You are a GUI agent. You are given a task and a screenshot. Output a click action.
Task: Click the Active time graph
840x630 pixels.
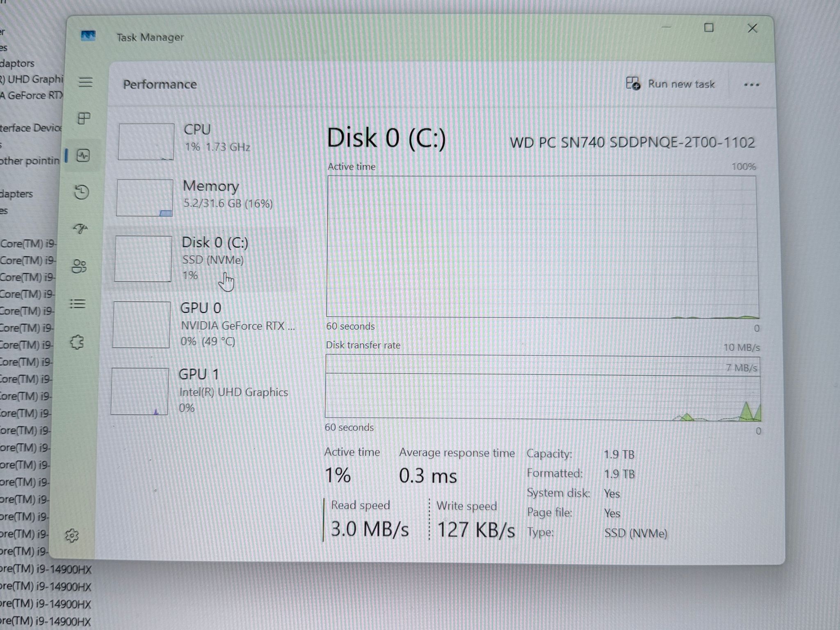point(542,247)
